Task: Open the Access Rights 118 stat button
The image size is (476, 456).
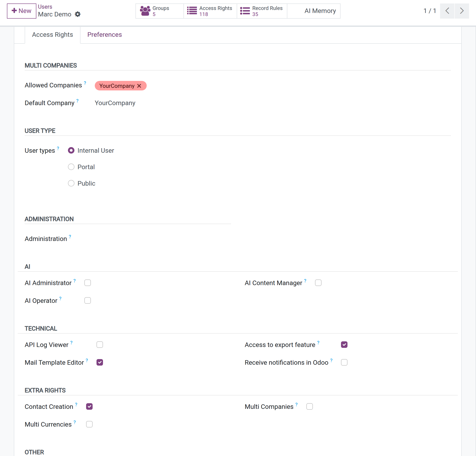Action: pyautogui.click(x=210, y=11)
